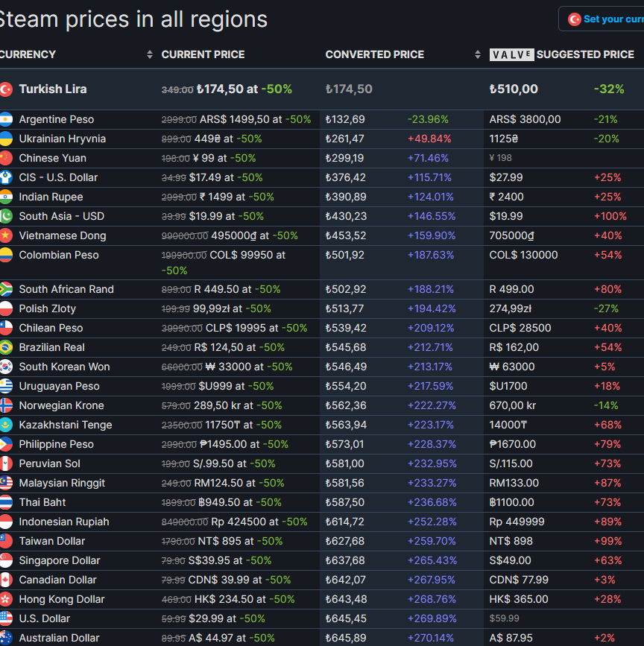Click the CIS - U.S. Dollar icon
This screenshot has height=646, width=644.
pos(6,177)
